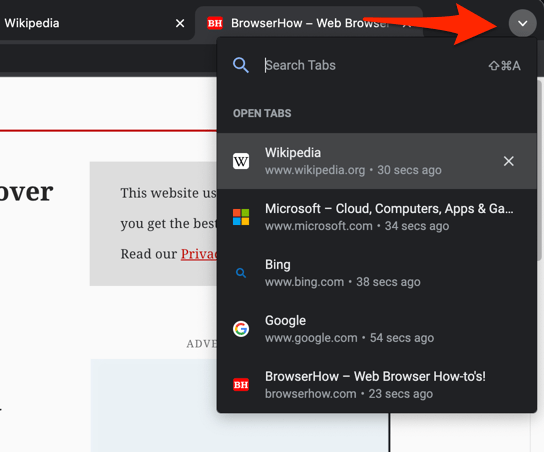The width and height of the screenshot is (544, 452).
Task: Click the www.microsoft.com URL text
Action: tap(318, 226)
